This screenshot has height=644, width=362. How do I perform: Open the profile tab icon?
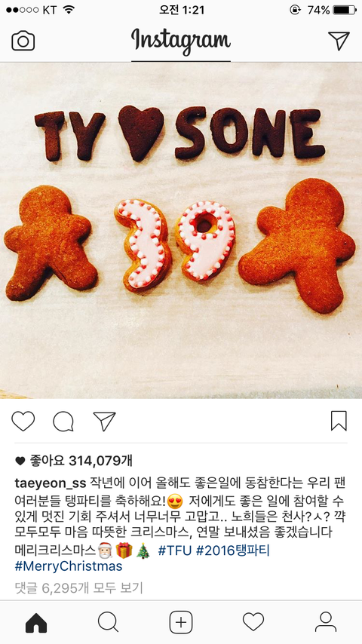(326, 622)
